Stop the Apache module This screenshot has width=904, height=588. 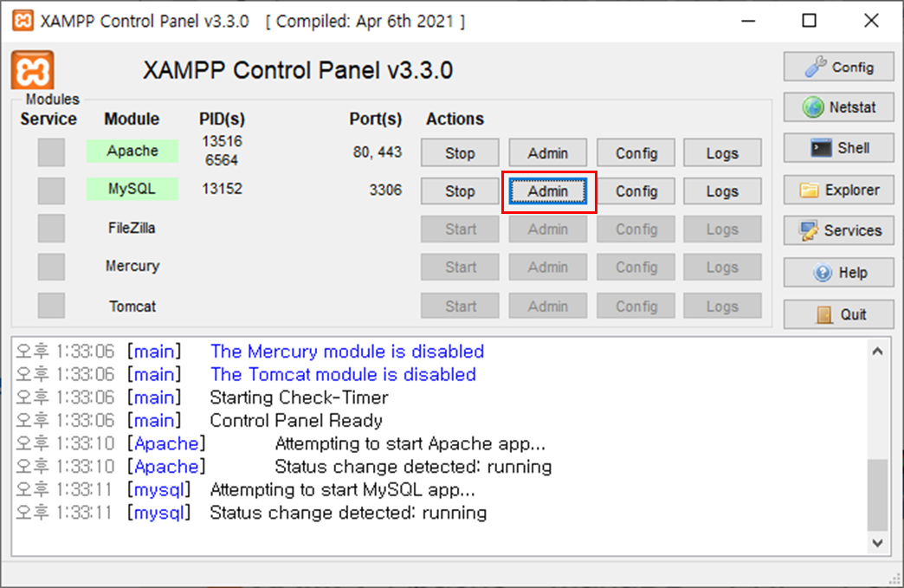tap(460, 152)
